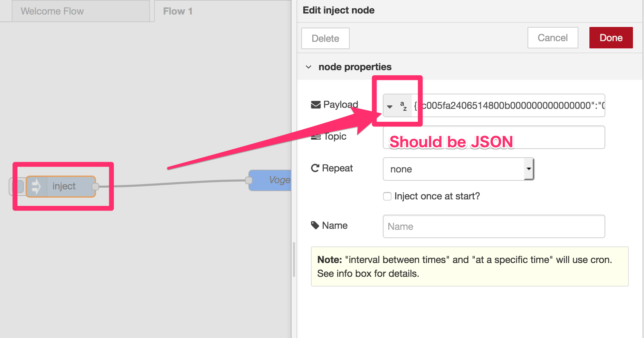The height and width of the screenshot is (338, 644).
Task: Open the payload type selector showing a-z
Action: click(x=403, y=105)
